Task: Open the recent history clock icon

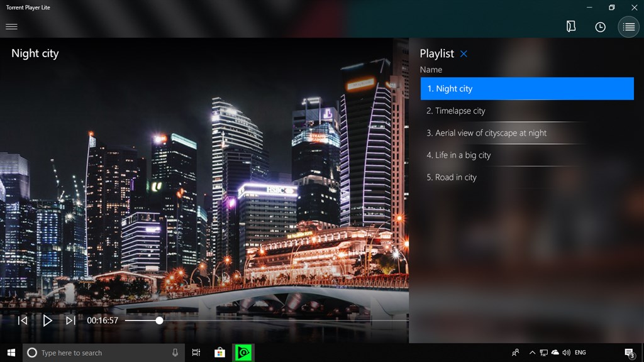Action: coord(599,26)
